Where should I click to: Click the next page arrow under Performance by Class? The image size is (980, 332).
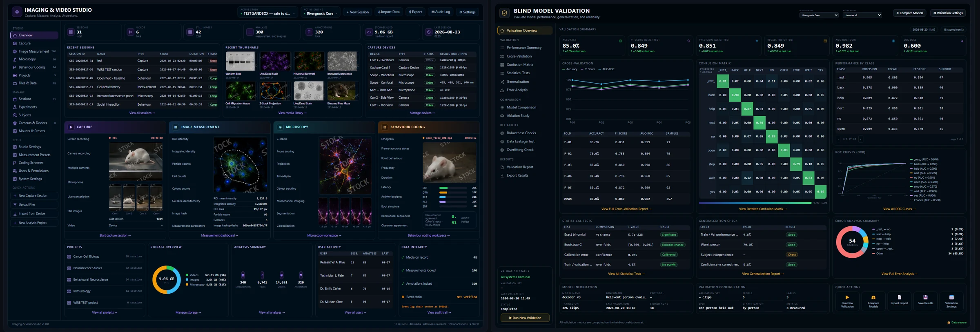coord(861,139)
